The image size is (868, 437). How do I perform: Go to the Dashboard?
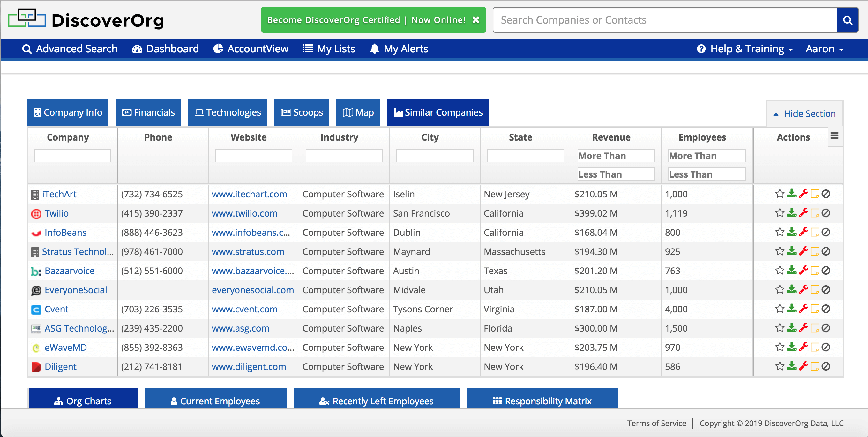[x=165, y=49]
